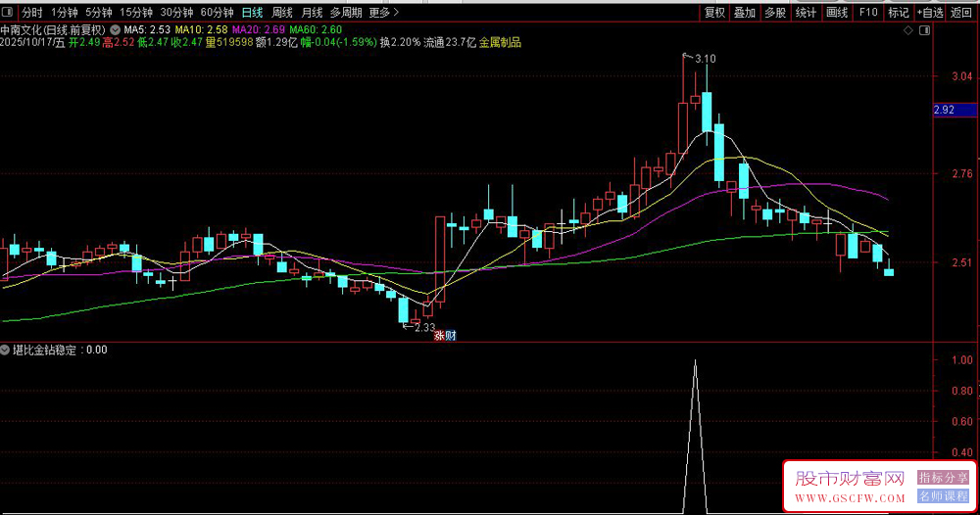Click the MA5: 2.53 label
980x515 pixels.
(x=147, y=29)
